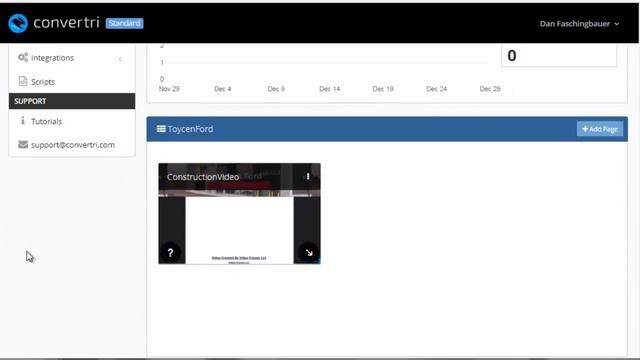The width and height of the screenshot is (640, 360).
Task: Expand the Integrations submenu chevron
Action: (120, 59)
